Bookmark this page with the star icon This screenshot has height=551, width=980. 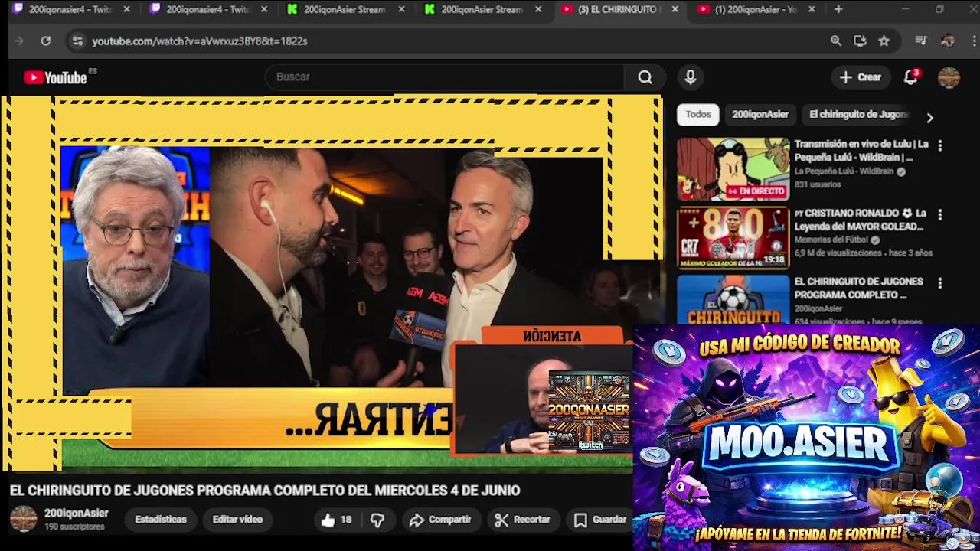[x=884, y=41]
